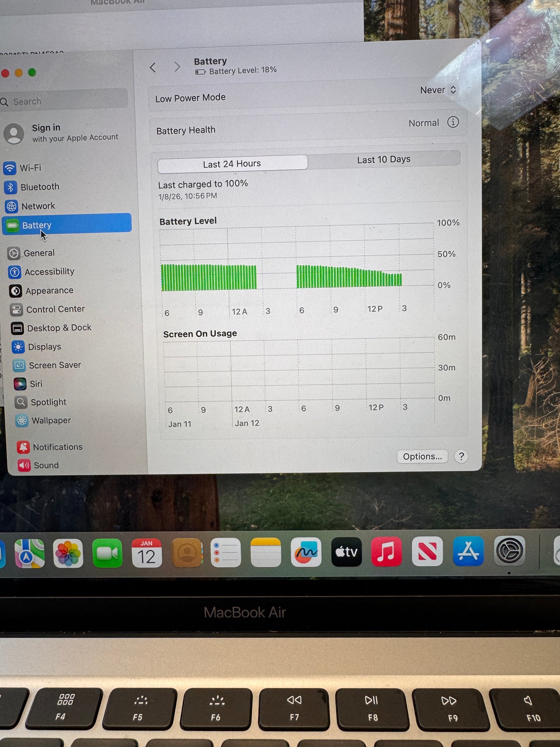Click the account avatar picture
This screenshot has width=560, height=747.
14,134
